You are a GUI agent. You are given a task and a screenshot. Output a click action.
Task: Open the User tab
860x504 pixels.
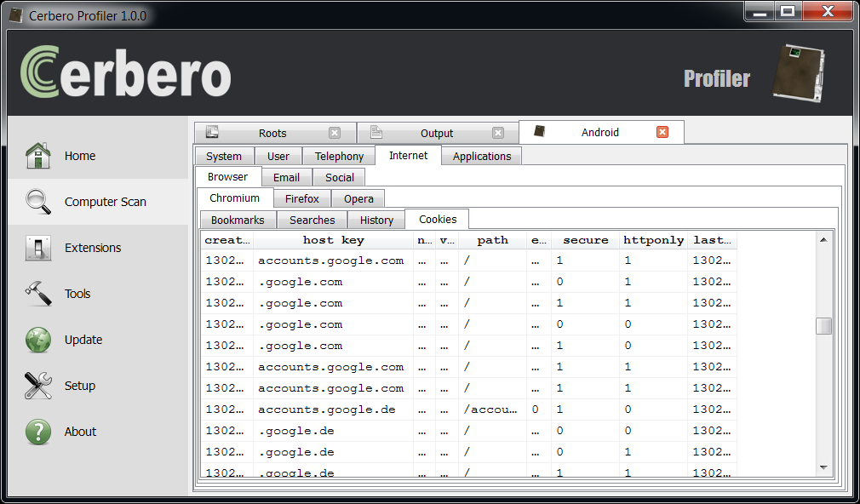[x=278, y=157]
